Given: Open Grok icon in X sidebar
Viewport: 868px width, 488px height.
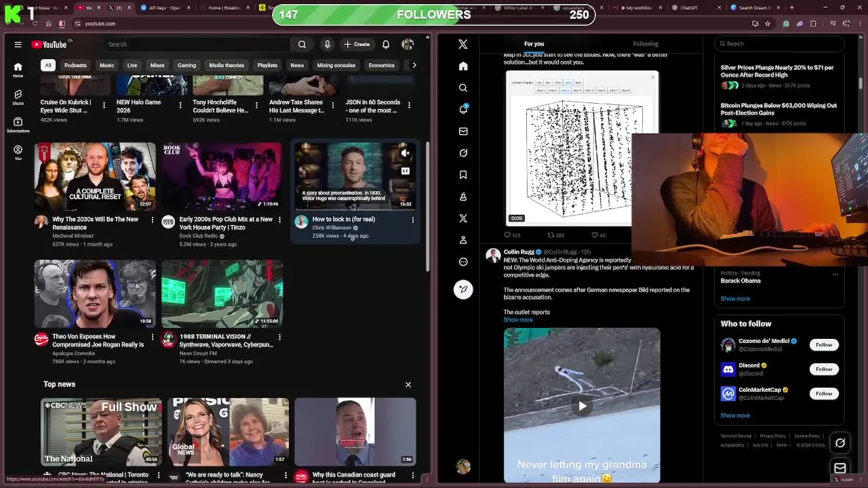Looking at the screenshot, I should tap(463, 153).
